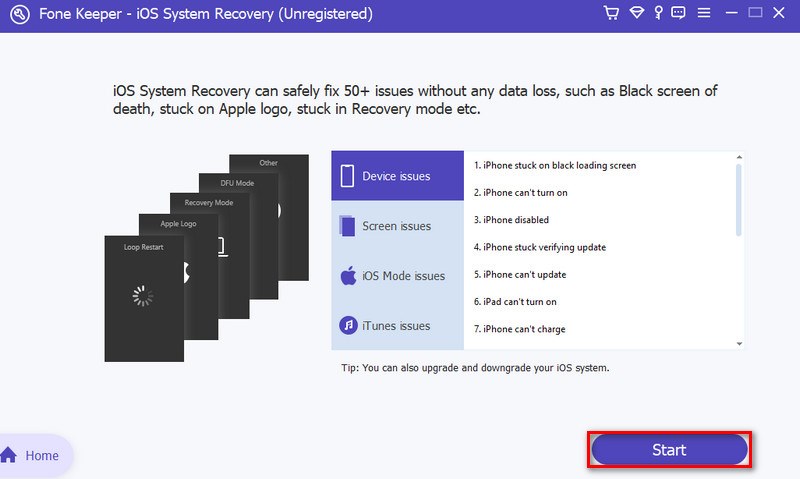Minimize the Fone Keeper window
Viewport: 800px width, 479px height.
coord(732,12)
